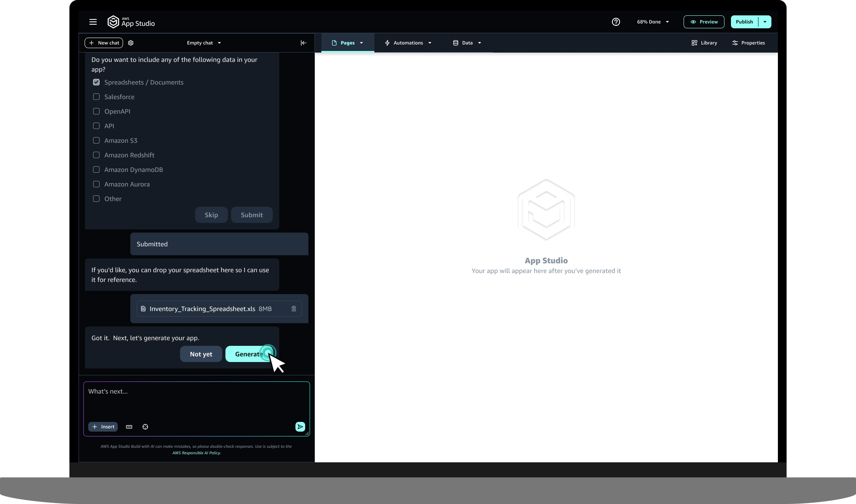Tick the API checkbox

96,126
